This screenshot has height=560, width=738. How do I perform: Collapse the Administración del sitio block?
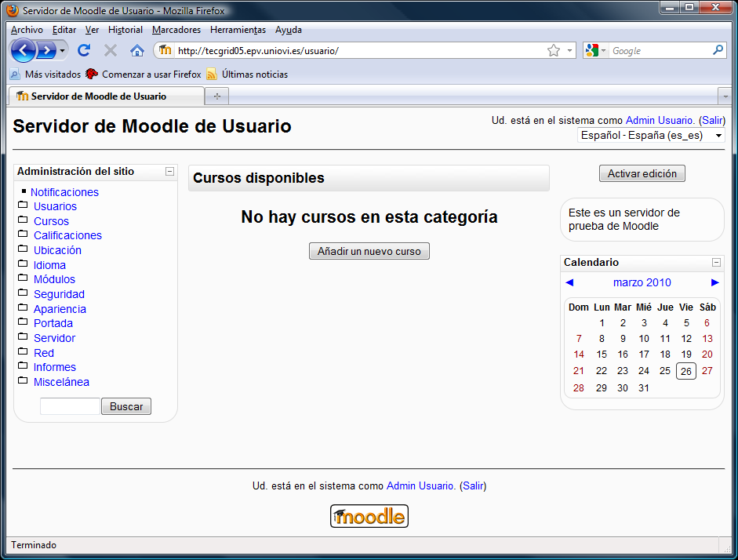[170, 171]
